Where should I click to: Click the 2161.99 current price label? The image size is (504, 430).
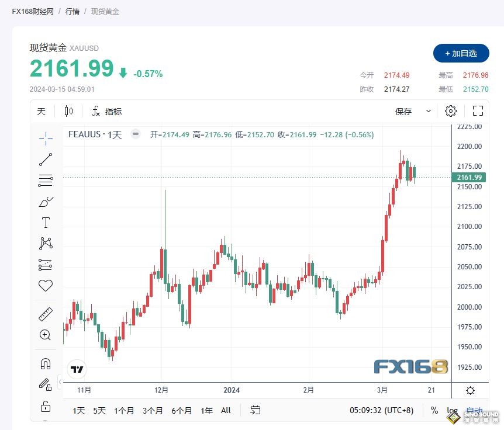coord(468,178)
